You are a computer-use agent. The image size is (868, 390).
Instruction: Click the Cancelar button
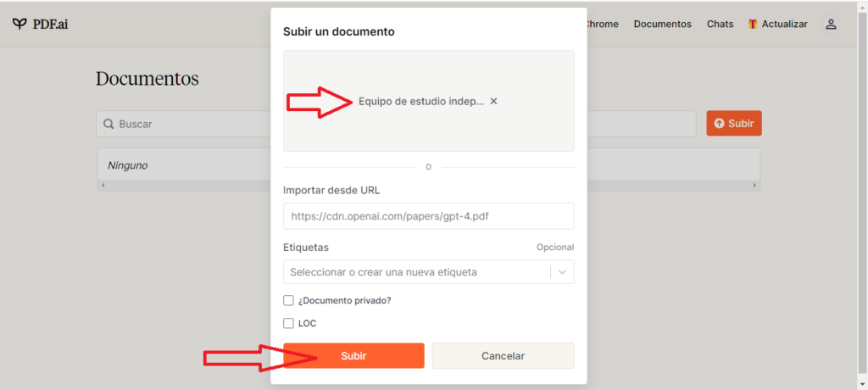click(x=504, y=355)
